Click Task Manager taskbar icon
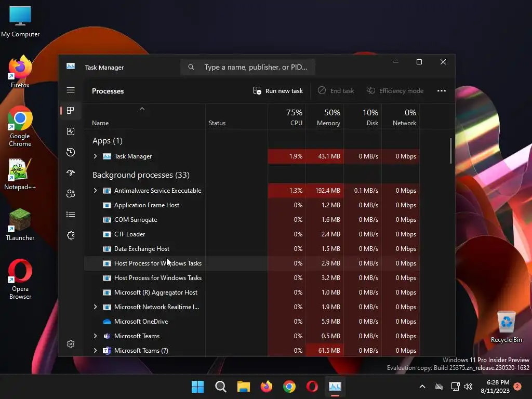 pos(335,387)
